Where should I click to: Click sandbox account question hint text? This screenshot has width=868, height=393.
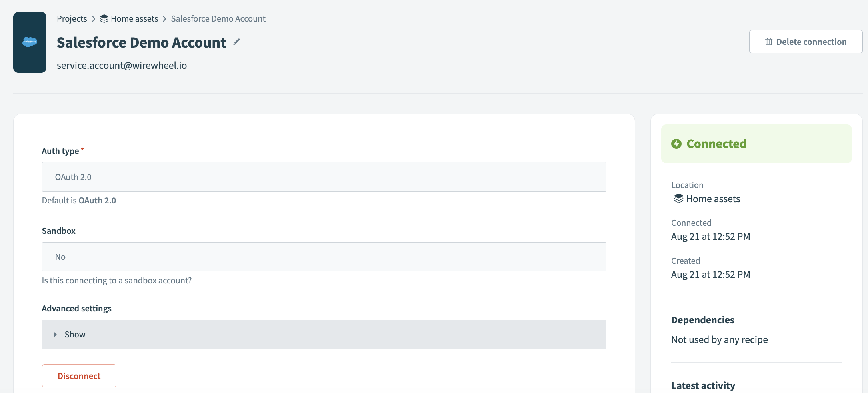coord(117,281)
